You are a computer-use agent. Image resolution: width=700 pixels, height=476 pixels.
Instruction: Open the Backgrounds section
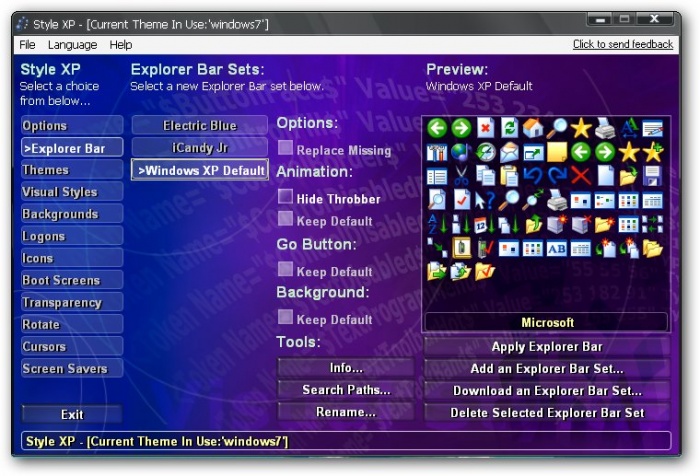(x=72, y=214)
